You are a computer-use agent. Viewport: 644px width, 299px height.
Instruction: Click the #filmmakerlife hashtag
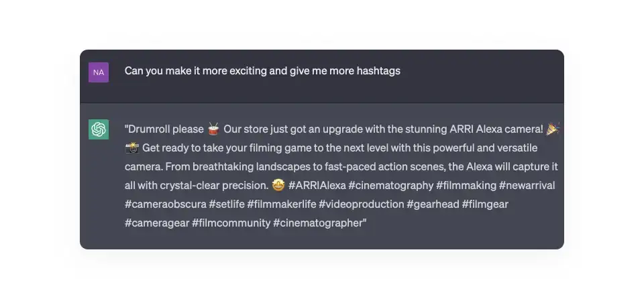(x=282, y=204)
